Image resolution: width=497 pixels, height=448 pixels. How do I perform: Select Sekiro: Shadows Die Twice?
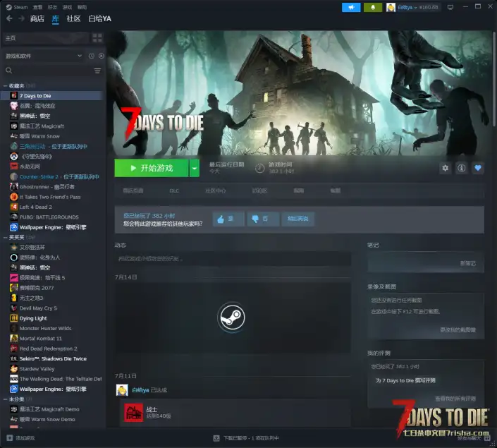tap(48, 359)
